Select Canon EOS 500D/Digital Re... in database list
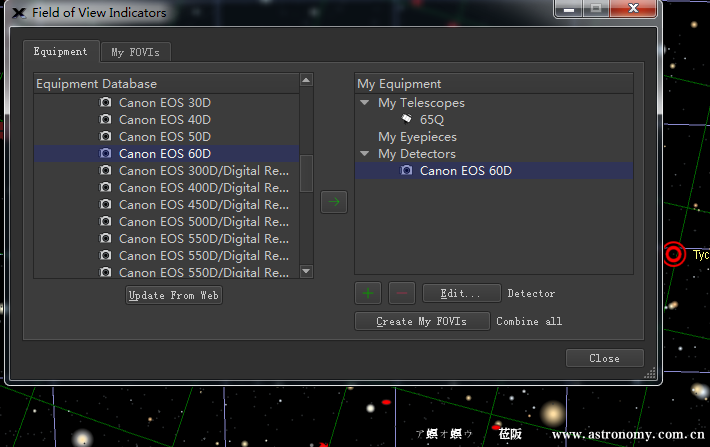 pyautogui.click(x=204, y=221)
